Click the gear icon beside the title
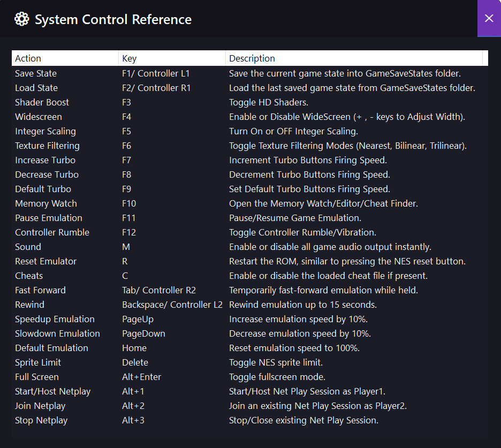The image size is (501, 448). tap(21, 19)
